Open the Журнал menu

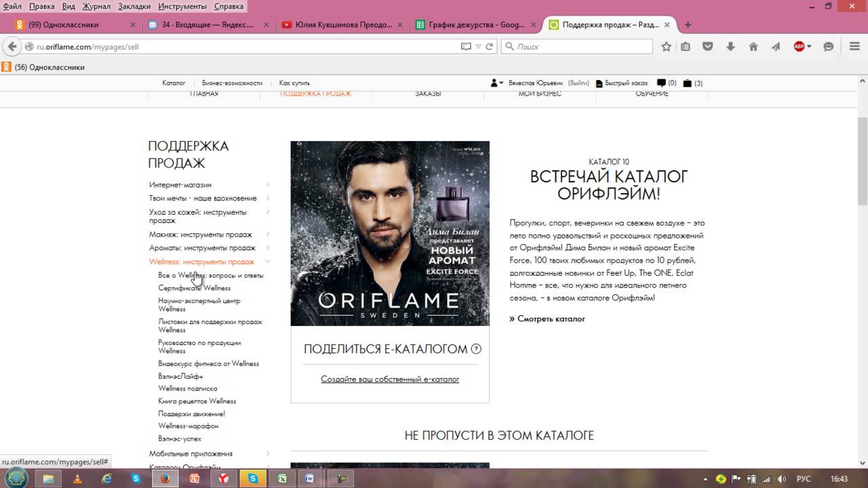[x=96, y=6]
